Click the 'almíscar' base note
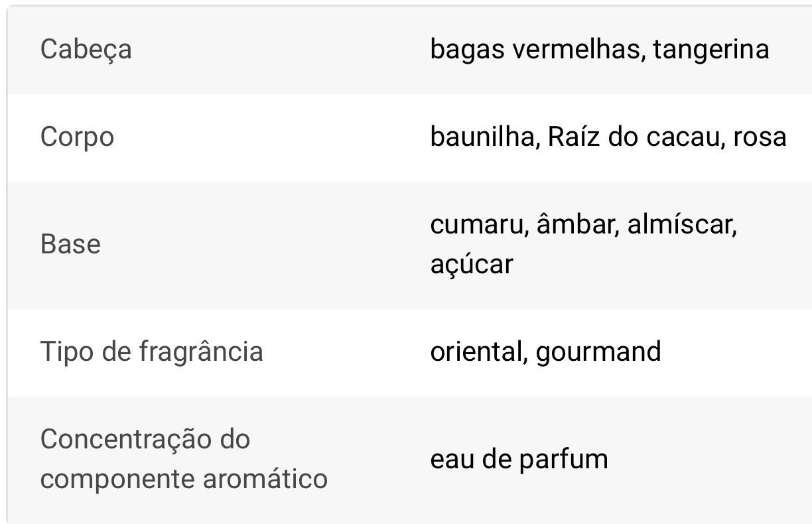 (681, 224)
